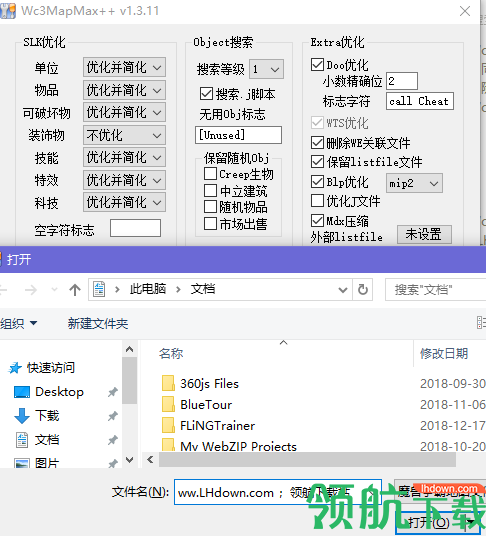Enable the Creep生物 checkbox
The height and width of the screenshot is (536, 486).
[210, 173]
